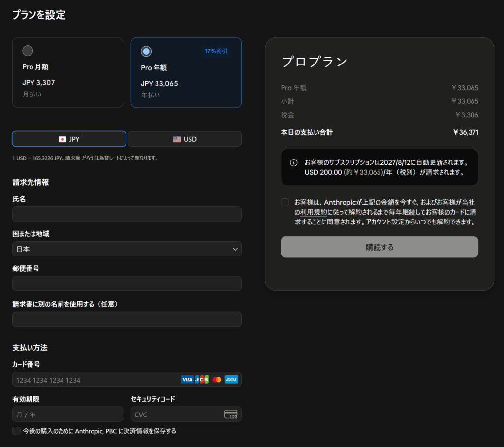Click the セキュリティコード field label
This screenshot has height=447, width=504.
pyautogui.click(x=153, y=399)
